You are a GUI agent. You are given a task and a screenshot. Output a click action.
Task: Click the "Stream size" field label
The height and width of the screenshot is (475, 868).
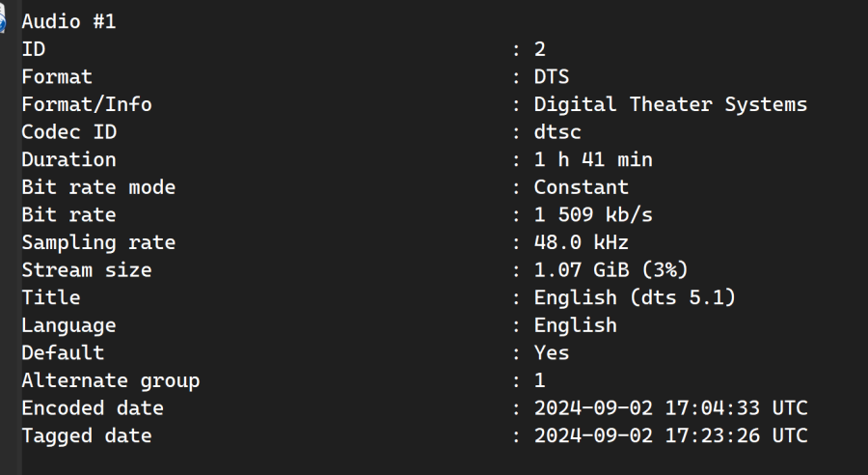[x=87, y=270]
